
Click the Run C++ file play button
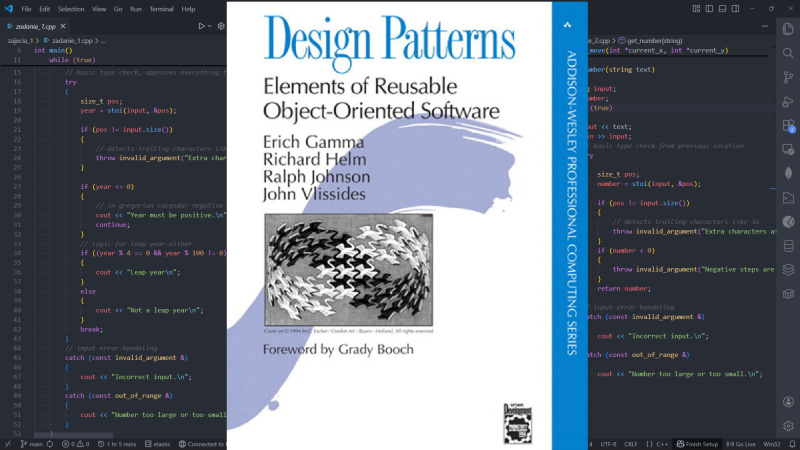(x=202, y=26)
